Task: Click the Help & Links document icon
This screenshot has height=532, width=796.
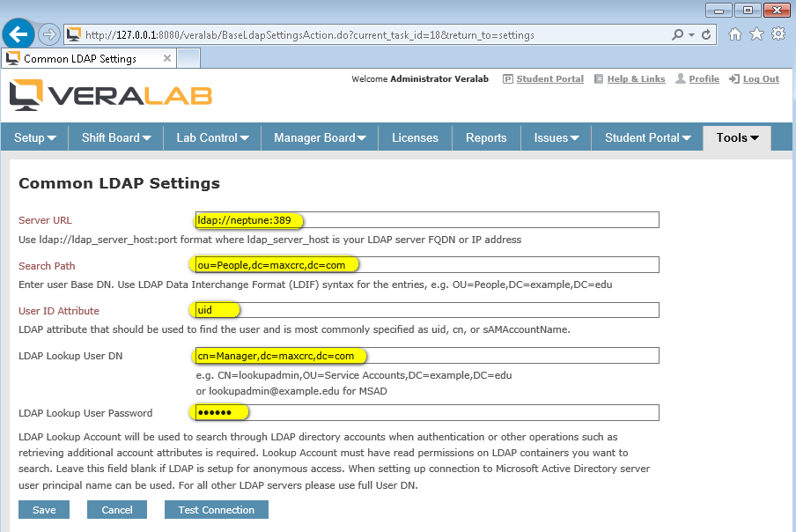Action: tap(599, 78)
